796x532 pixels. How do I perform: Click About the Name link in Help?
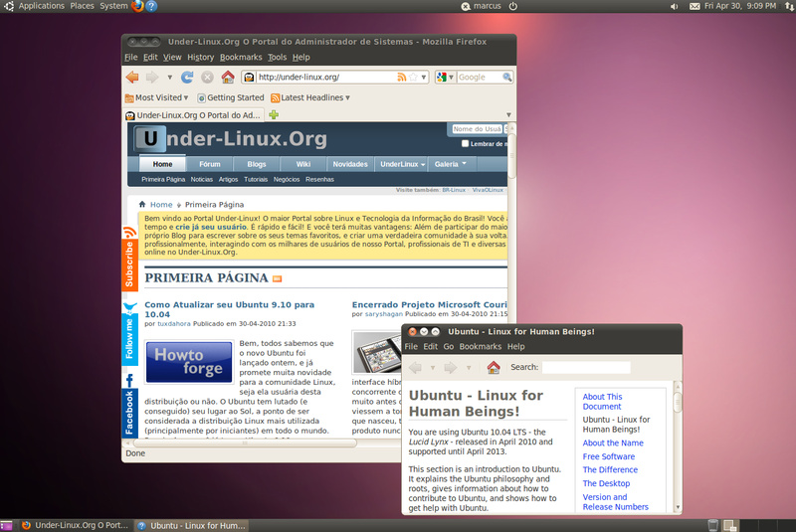[613, 443]
